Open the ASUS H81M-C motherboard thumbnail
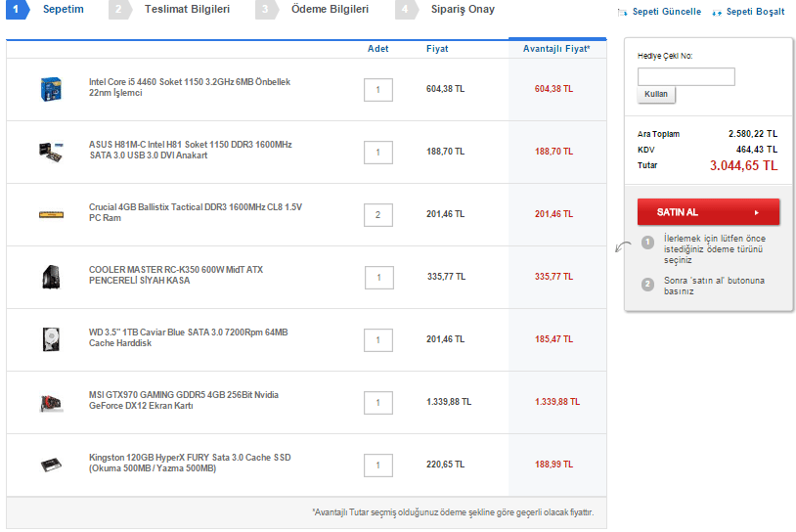Screen dimensions: 796x532 51,152
